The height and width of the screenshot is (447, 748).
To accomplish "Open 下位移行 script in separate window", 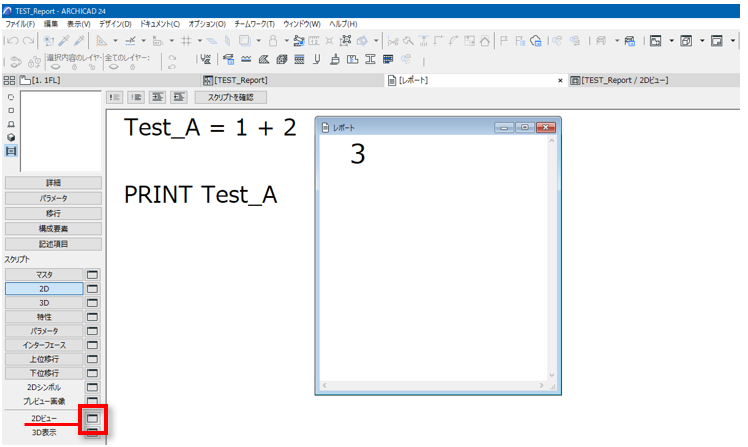I will point(92,373).
